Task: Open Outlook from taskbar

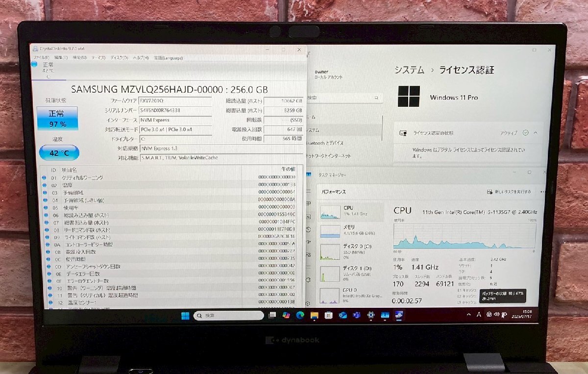Action: coord(343,315)
